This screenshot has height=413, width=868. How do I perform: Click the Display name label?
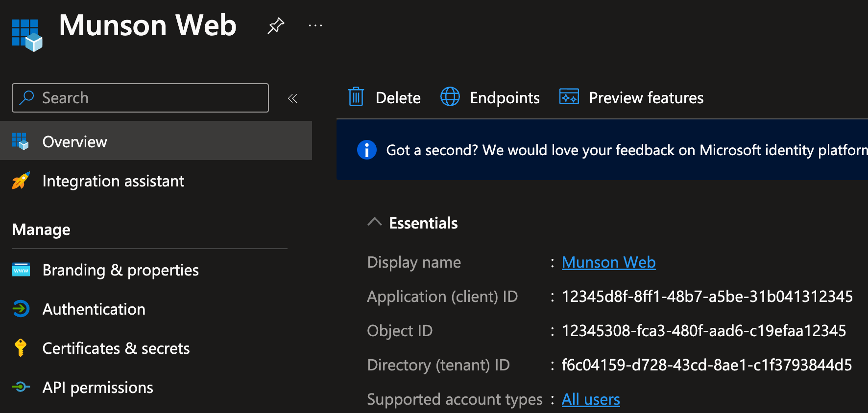coord(414,263)
